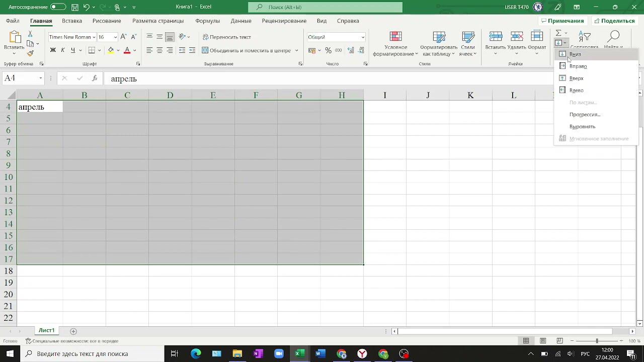
Task: Select 'Вправо' in the fill menu
Action: pyautogui.click(x=578, y=66)
